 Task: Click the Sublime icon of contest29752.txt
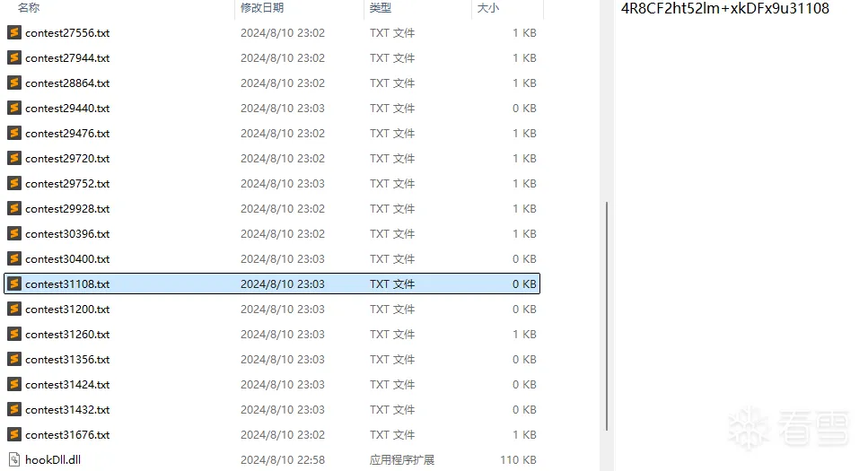[14, 183]
